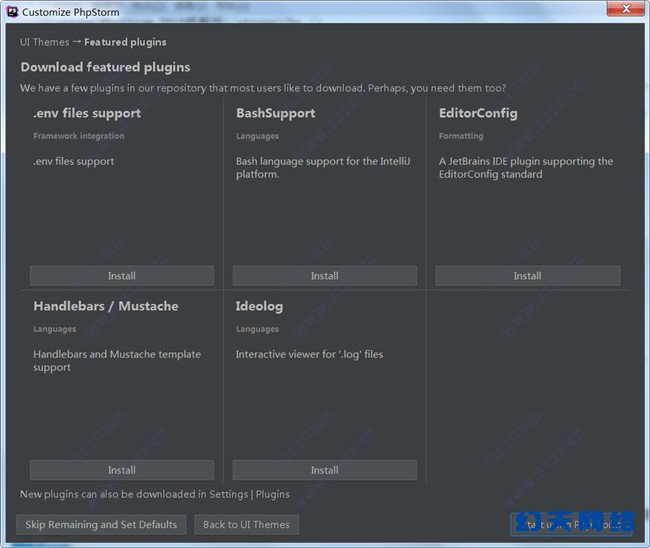
Task: Click the Languages label under Handlebars / Mustache
Action: point(55,329)
